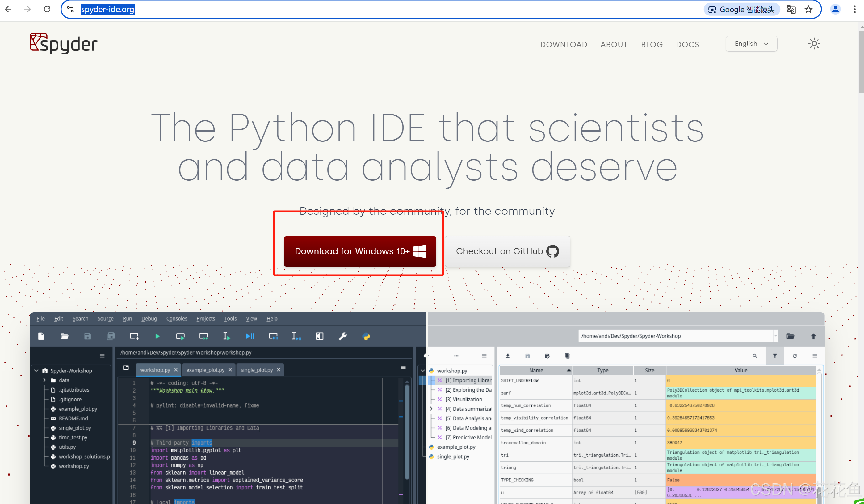
Task: Open the Google Translate icon in the address bar
Action: click(x=791, y=9)
